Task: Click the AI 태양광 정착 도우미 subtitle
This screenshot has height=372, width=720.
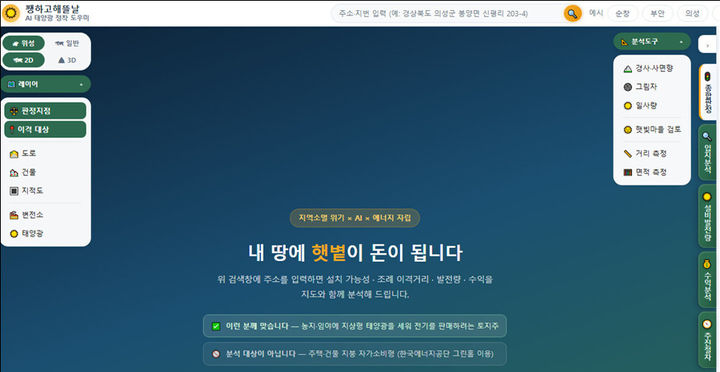Action: pos(57,18)
